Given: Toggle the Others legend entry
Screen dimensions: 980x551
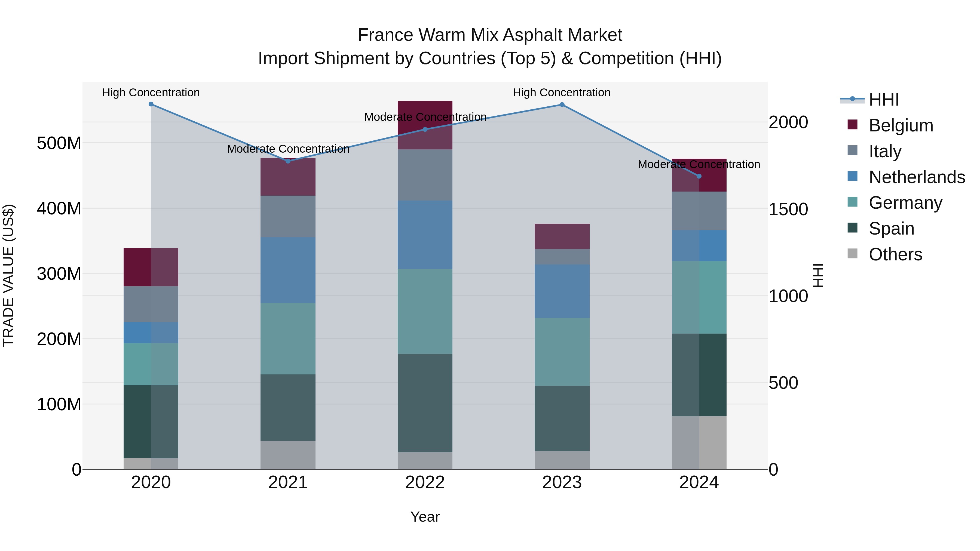Looking at the screenshot, I should pos(885,254).
